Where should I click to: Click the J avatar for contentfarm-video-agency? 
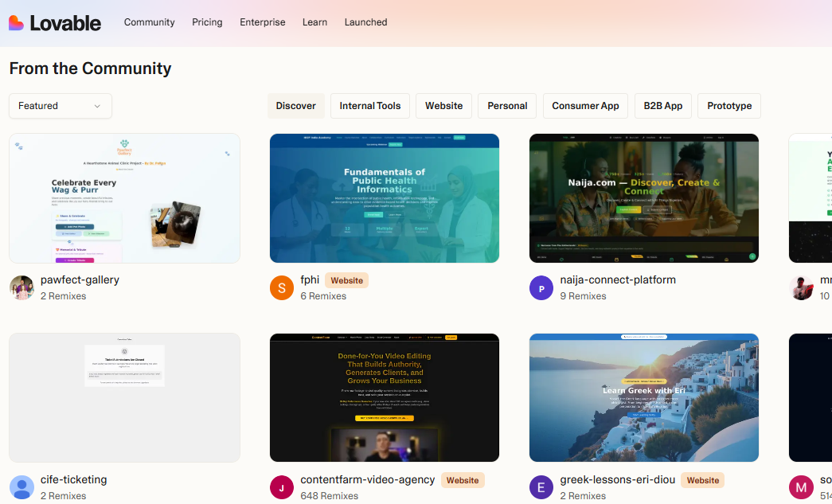coord(282,487)
